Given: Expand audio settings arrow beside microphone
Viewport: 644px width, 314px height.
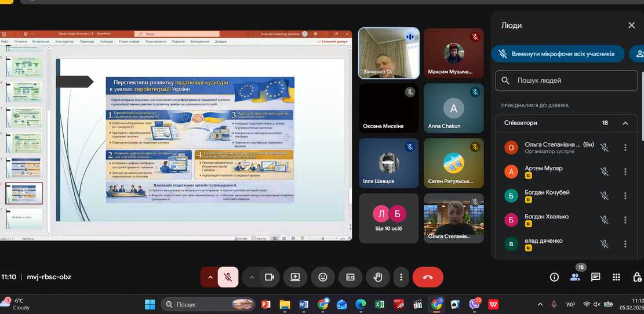Looking at the screenshot, I should tap(209, 278).
